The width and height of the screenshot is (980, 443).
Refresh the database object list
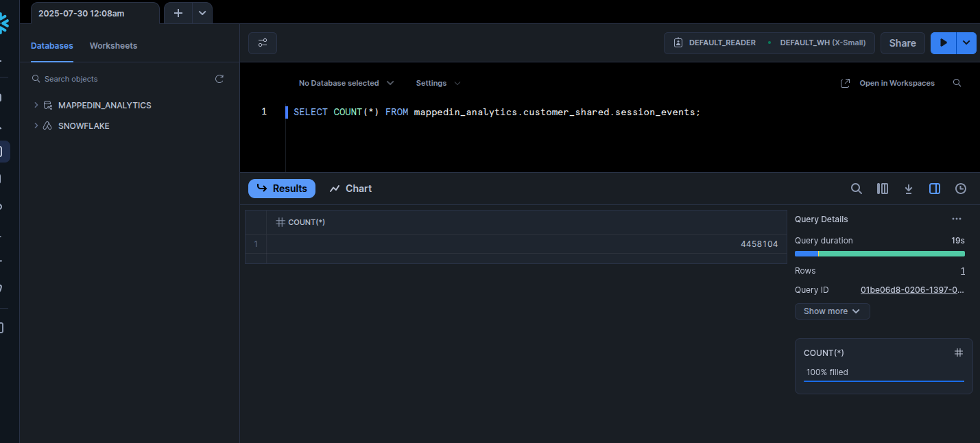click(219, 79)
